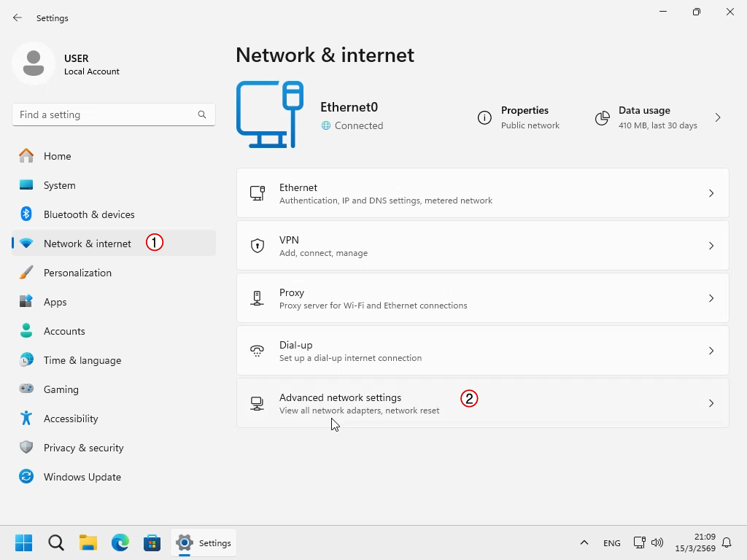Open Data usage details chevron

[x=718, y=117]
